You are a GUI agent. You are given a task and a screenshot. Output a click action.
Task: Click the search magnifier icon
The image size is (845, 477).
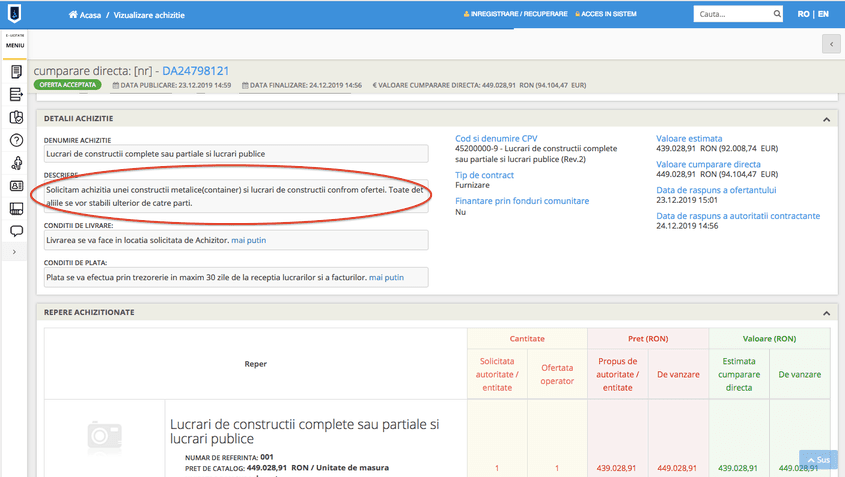pyautogui.click(x=777, y=15)
